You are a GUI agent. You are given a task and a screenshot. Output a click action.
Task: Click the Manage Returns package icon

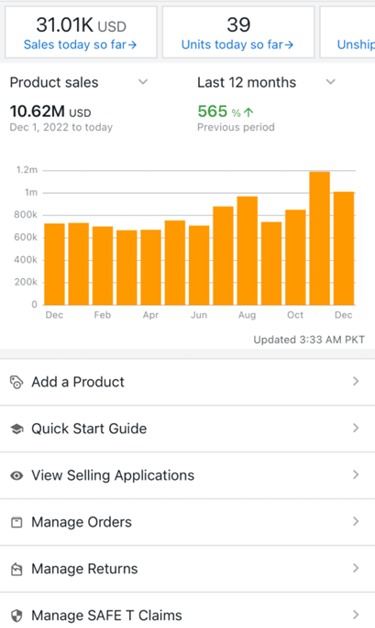tap(16, 569)
